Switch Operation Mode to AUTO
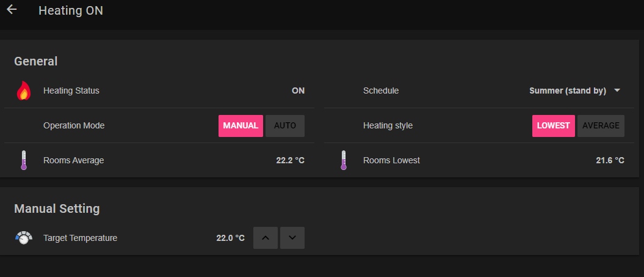 click(x=285, y=126)
